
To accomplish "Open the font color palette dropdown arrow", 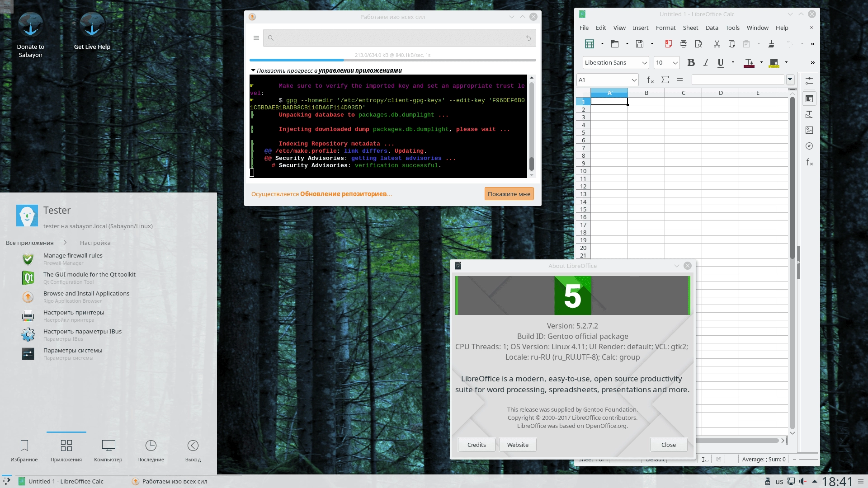I will pos(761,62).
